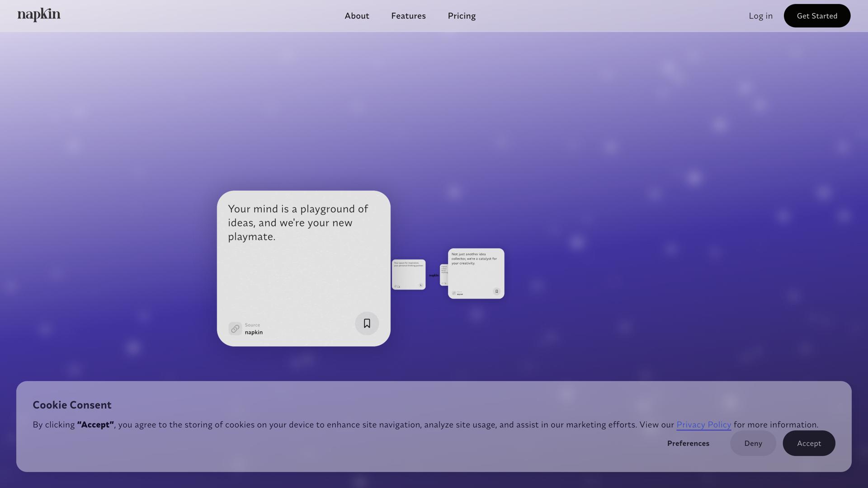Image resolution: width=868 pixels, height=488 pixels.
Task: Click the napkin logo in header
Action: pyautogui.click(x=39, y=15)
